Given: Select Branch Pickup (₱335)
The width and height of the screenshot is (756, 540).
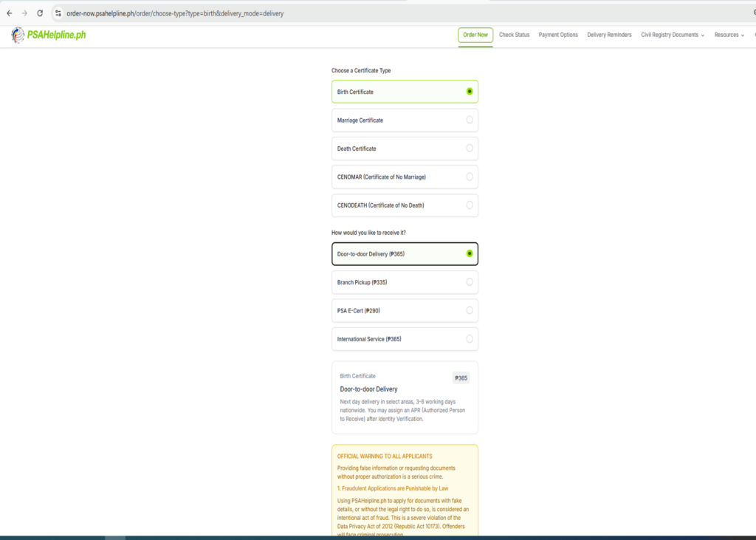Looking at the screenshot, I should (405, 282).
